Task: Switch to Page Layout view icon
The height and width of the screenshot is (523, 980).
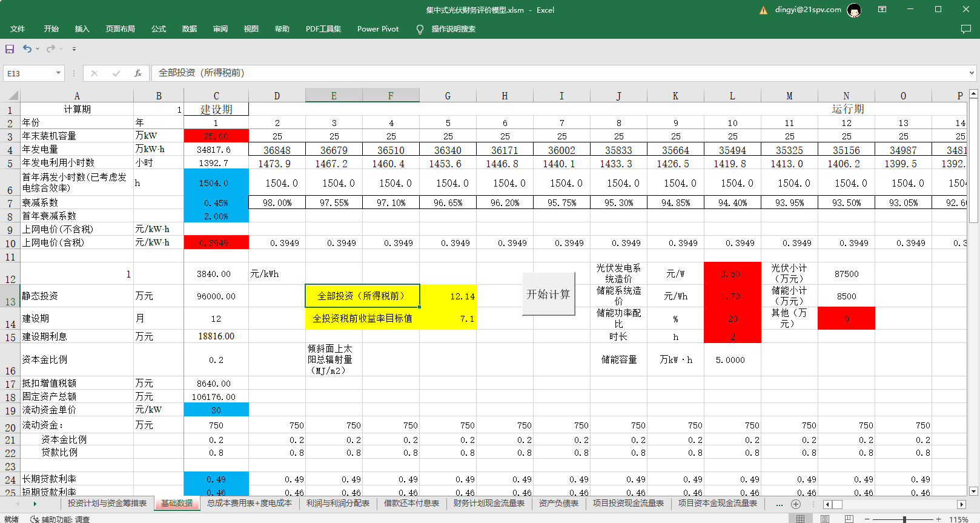Action: pyautogui.click(x=825, y=519)
